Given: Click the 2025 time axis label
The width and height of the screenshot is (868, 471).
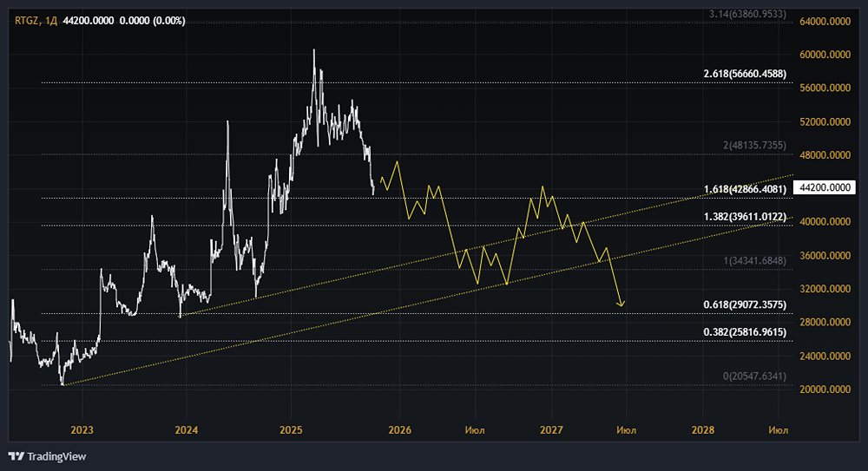Looking at the screenshot, I should (291, 430).
